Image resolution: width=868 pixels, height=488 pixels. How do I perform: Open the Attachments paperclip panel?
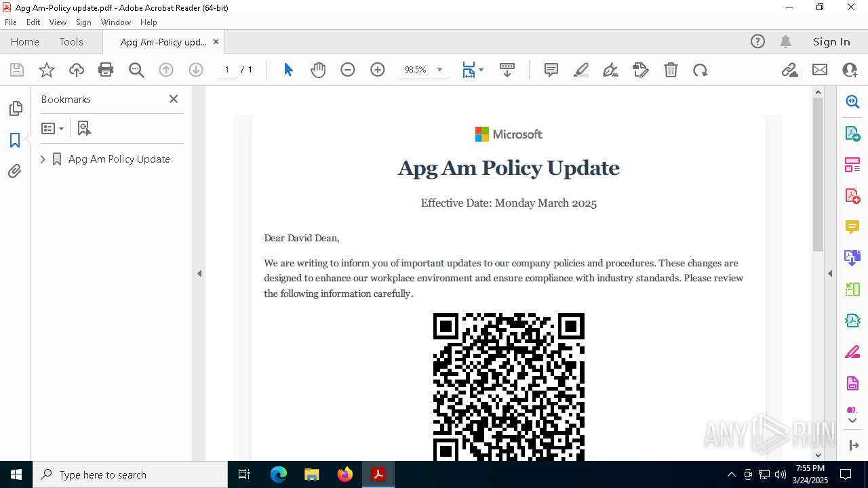coord(15,171)
